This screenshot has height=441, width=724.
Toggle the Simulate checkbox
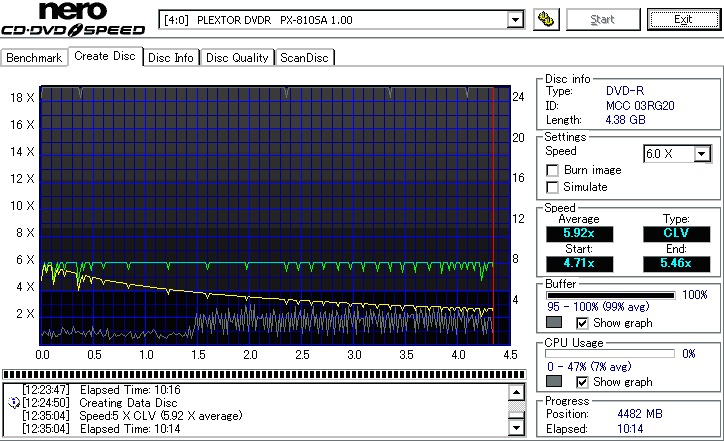coord(553,187)
